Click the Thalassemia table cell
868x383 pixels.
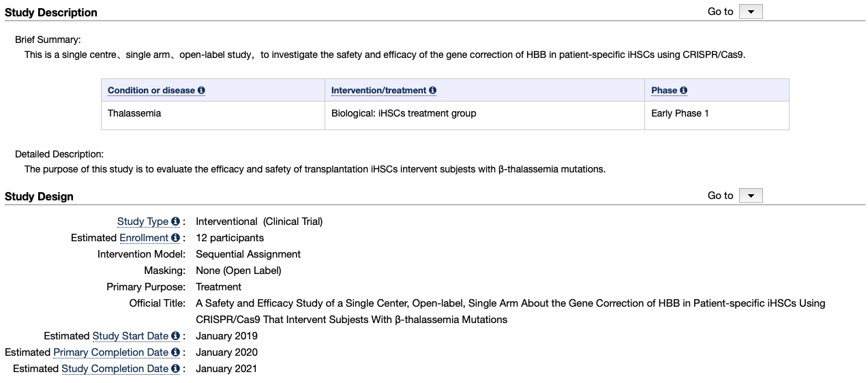[134, 114]
